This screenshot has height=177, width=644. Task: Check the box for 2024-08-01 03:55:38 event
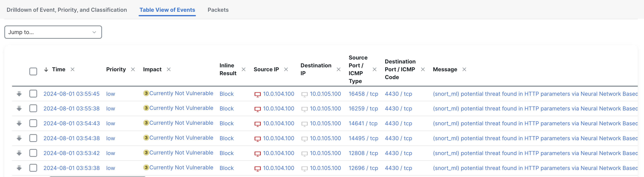[33, 108]
